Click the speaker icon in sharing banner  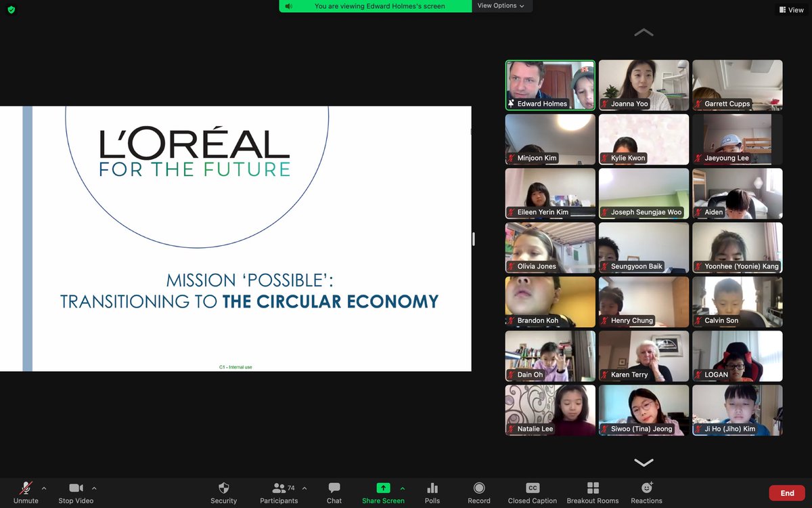tap(289, 6)
